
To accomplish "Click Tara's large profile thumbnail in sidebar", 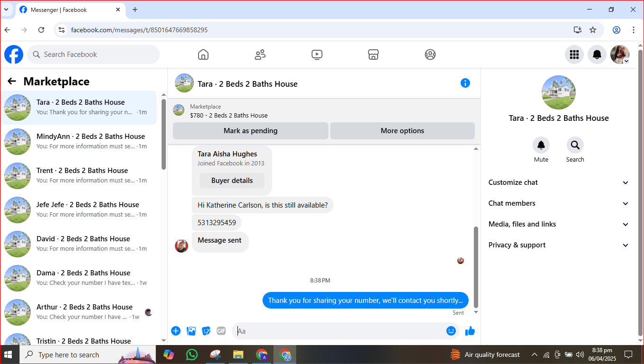I will pyautogui.click(x=559, y=92).
